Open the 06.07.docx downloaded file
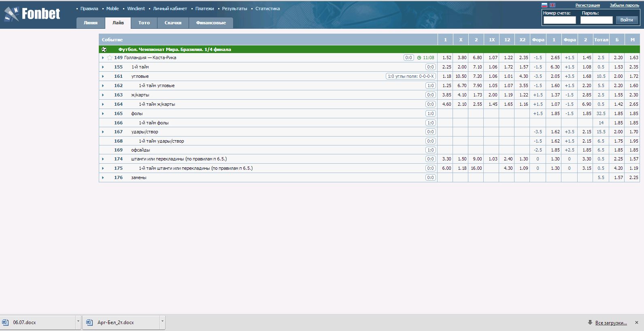This screenshot has width=644, height=331. (x=38, y=322)
